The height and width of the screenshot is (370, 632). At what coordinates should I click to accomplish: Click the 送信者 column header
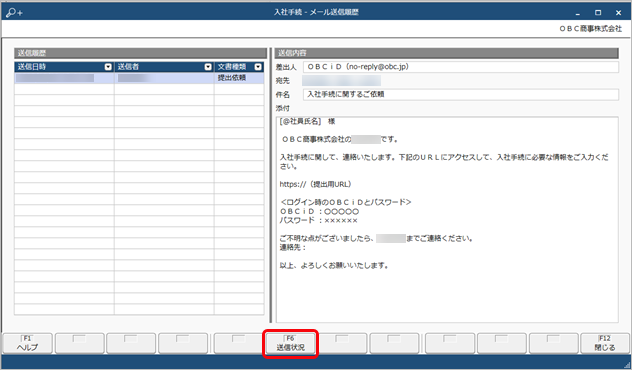[x=164, y=67]
